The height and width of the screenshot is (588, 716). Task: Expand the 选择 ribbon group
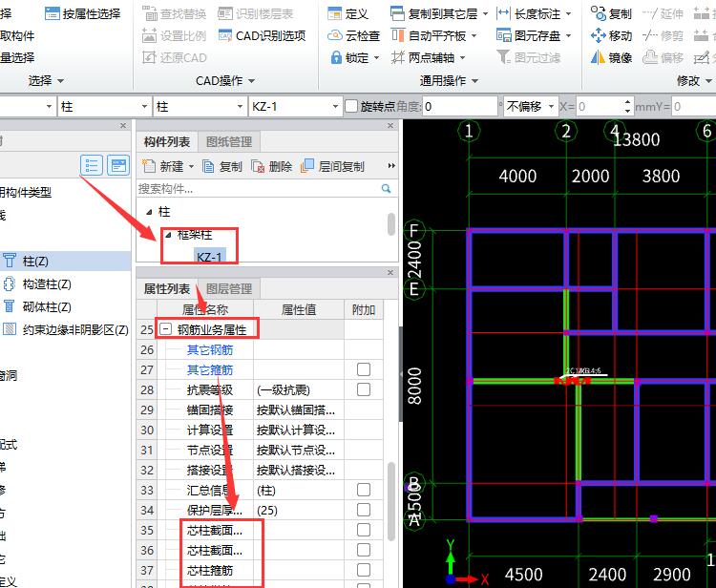(x=60, y=81)
